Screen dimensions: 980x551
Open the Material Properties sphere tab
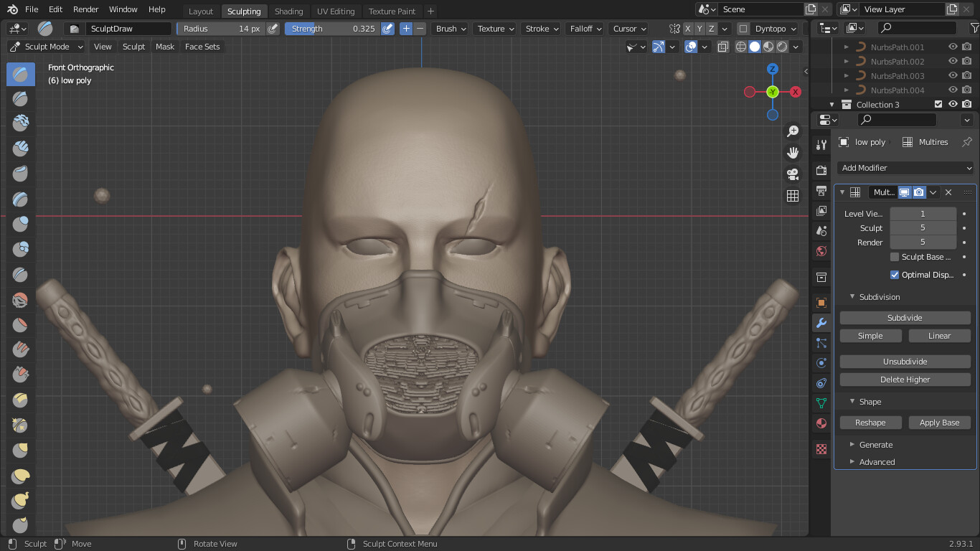pyautogui.click(x=820, y=423)
